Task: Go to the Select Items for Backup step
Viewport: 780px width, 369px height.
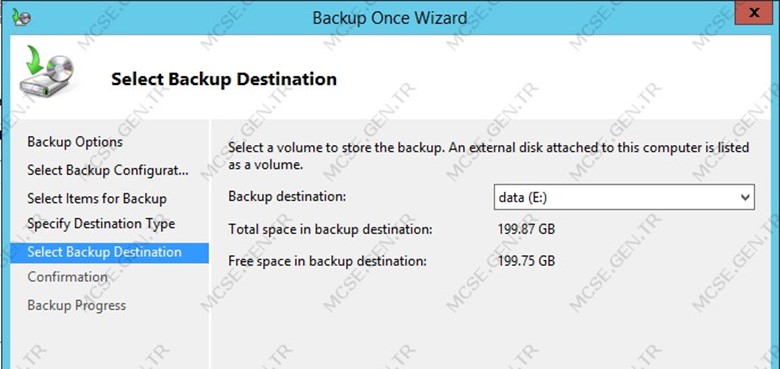Action: coord(97,199)
